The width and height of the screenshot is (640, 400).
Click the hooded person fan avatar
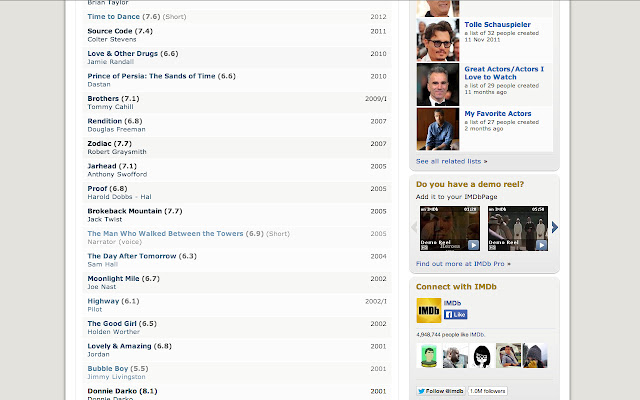click(535, 356)
